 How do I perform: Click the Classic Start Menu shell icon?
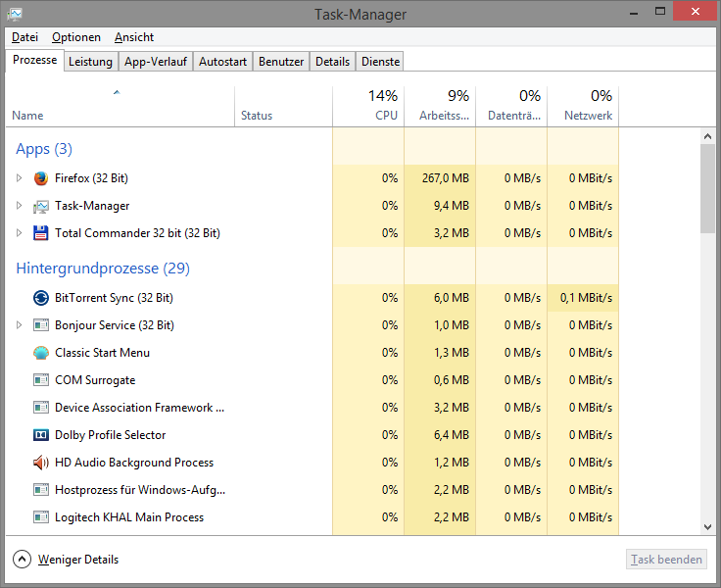tap(40, 353)
